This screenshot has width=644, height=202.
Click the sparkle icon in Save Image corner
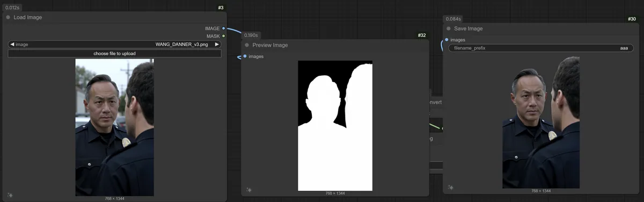tap(451, 187)
